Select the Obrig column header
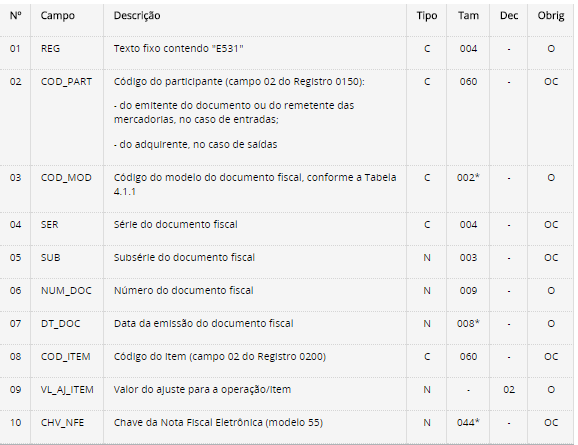Image resolution: width=578 pixels, height=445 pixels. tap(551, 16)
